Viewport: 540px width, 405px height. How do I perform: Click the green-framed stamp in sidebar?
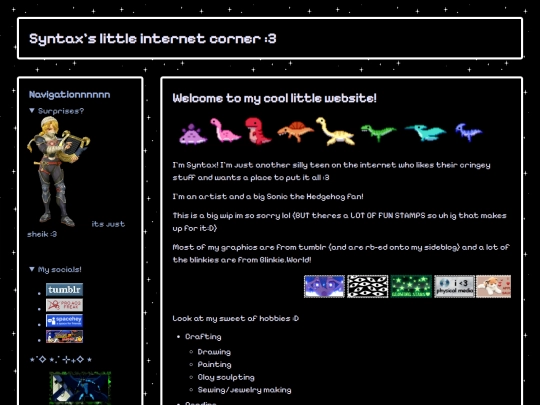[x=80, y=388]
